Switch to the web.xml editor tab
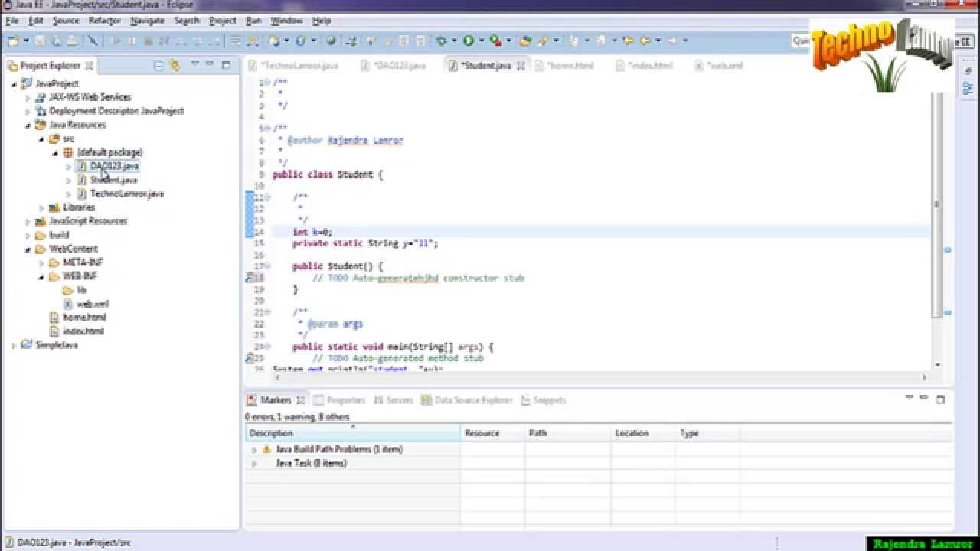 720,66
